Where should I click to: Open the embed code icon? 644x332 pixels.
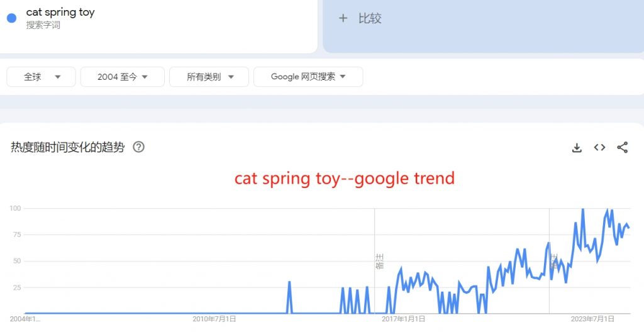599,147
